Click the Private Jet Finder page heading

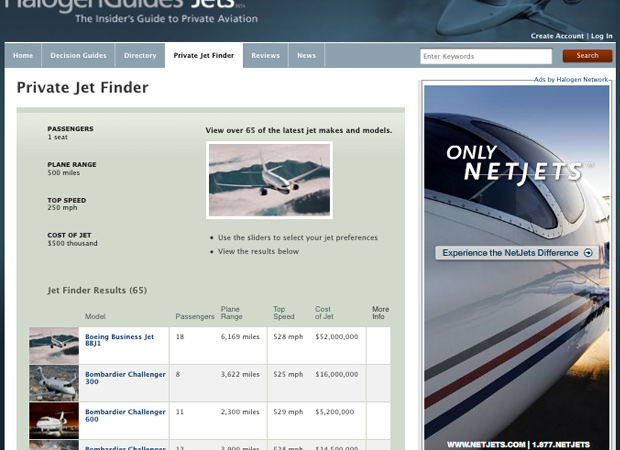click(83, 87)
